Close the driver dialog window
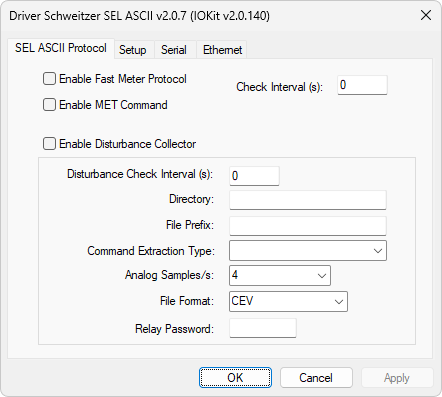 pyautogui.click(x=426, y=15)
